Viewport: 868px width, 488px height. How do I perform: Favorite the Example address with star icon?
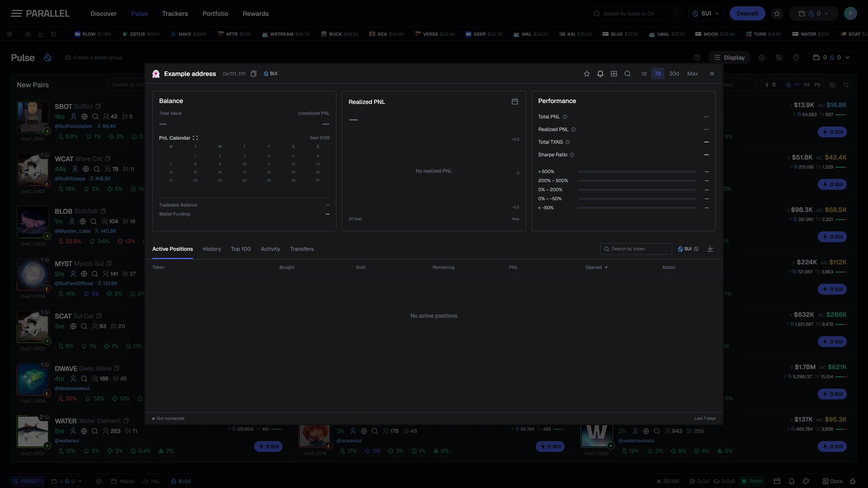click(x=587, y=74)
